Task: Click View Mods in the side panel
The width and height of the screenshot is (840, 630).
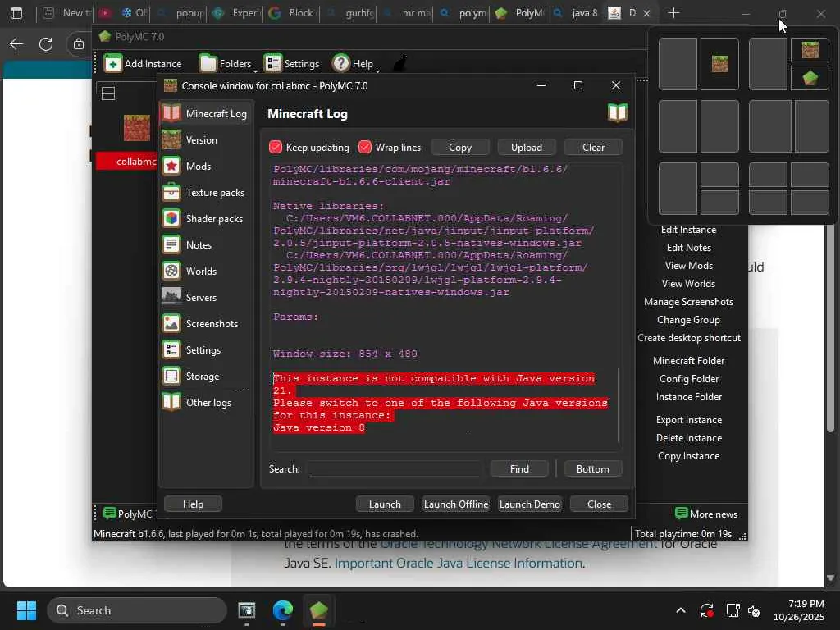Action: [x=688, y=266]
